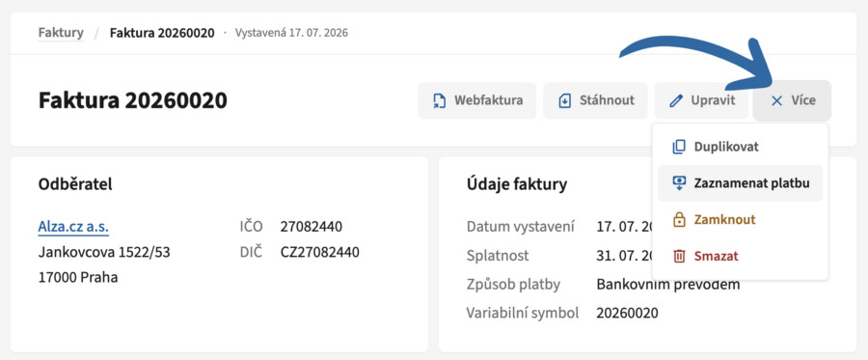Image resolution: width=868 pixels, height=360 pixels.
Task: Choose Zaznamenat platbu menu entry
Action: pos(740,182)
